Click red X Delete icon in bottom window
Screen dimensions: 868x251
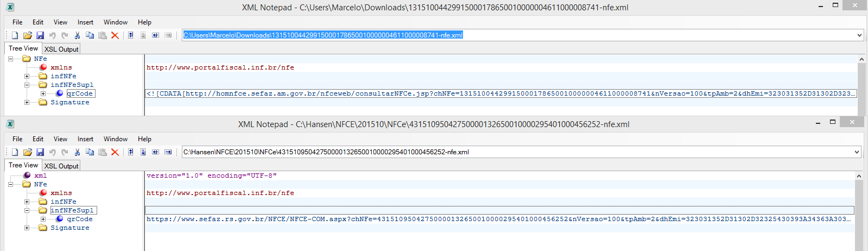click(115, 152)
